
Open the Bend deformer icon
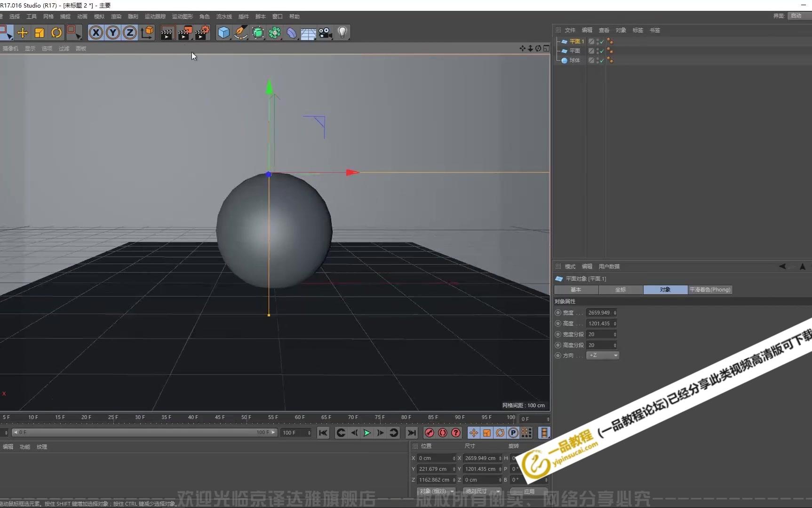click(292, 32)
